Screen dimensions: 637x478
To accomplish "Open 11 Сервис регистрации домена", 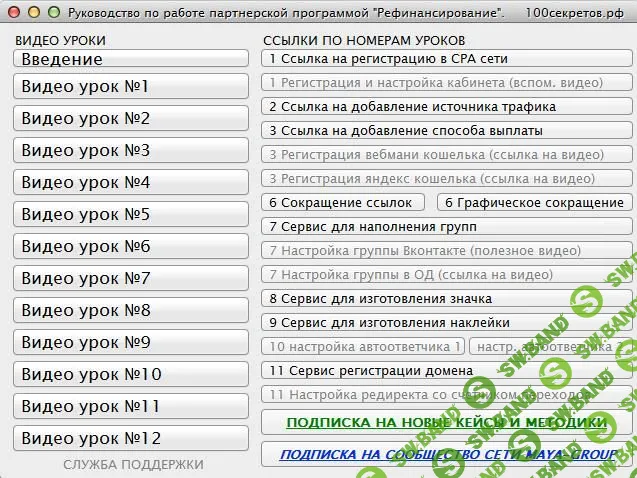I will tap(447, 371).
